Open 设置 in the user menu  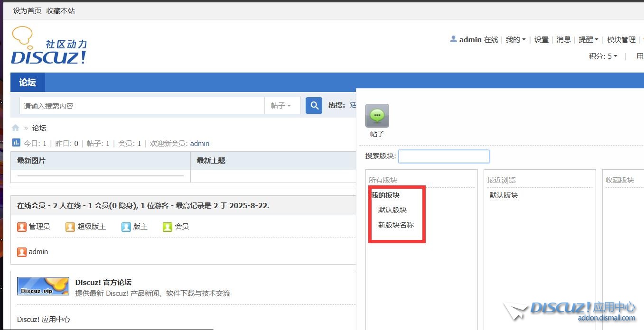coord(541,40)
